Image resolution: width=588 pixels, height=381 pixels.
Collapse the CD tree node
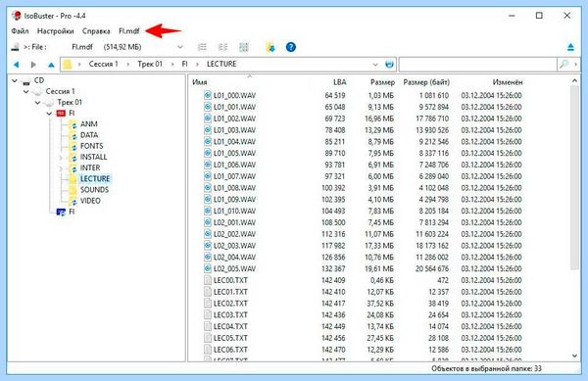point(15,80)
